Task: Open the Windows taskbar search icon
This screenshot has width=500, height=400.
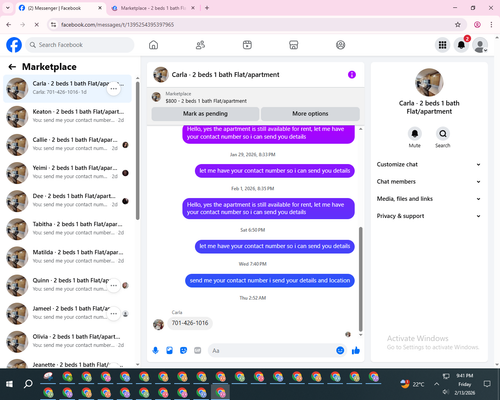Action: click(x=28, y=384)
